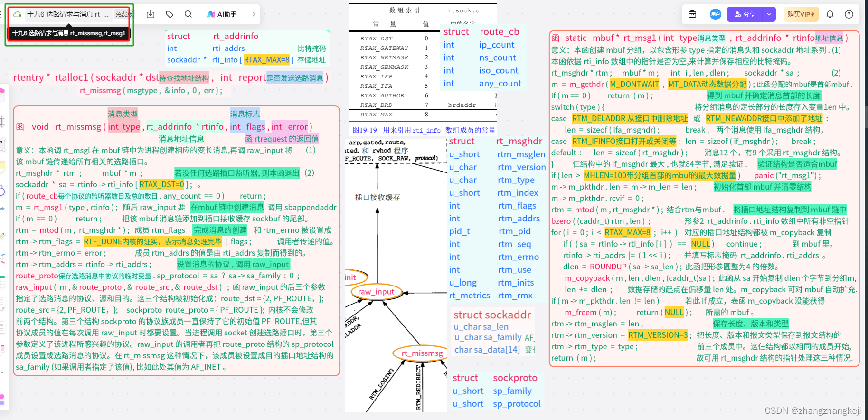The width and height of the screenshot is (868, 420).
Task: Click '插口接收缓存' label in diagram
Action: click(x=377, y=197)
